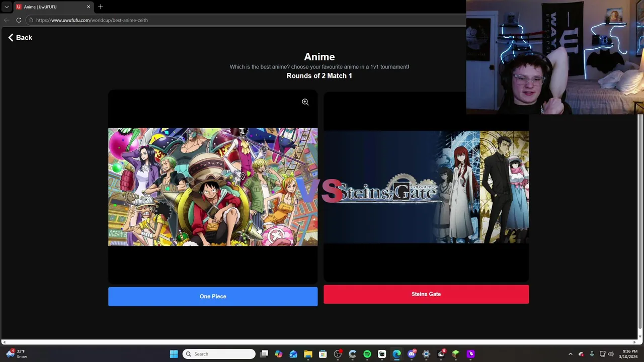The image size is (644, 362).
Task: Click the uwufufu.com address bar
Action: 247,20
